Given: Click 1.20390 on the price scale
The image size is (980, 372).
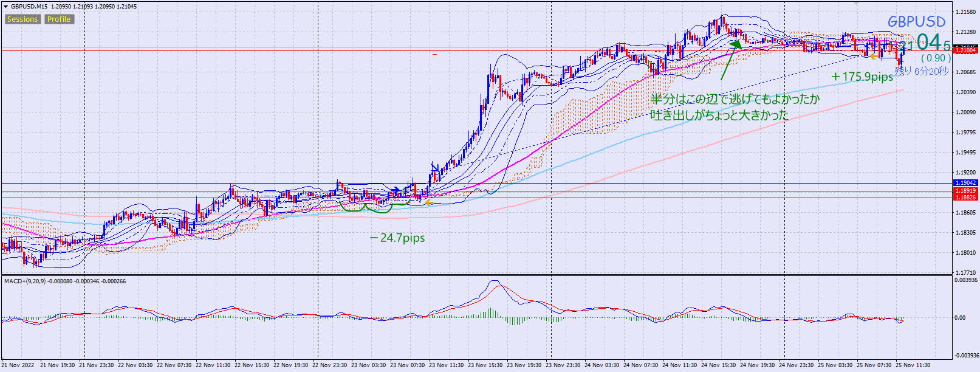Looking at the screenshot, I should 966,92.
